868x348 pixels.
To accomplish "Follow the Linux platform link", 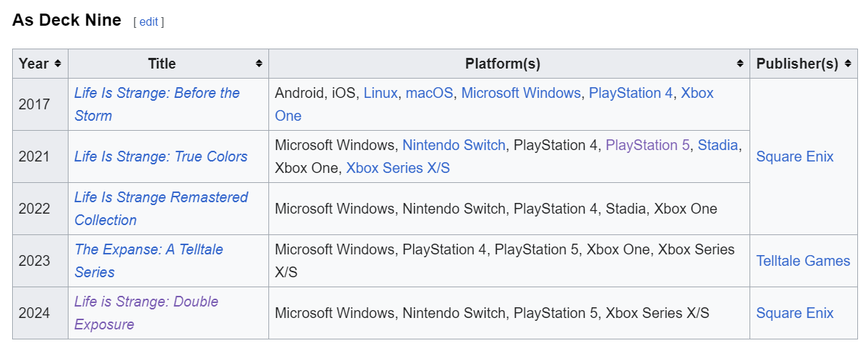I will click(380, 93).
